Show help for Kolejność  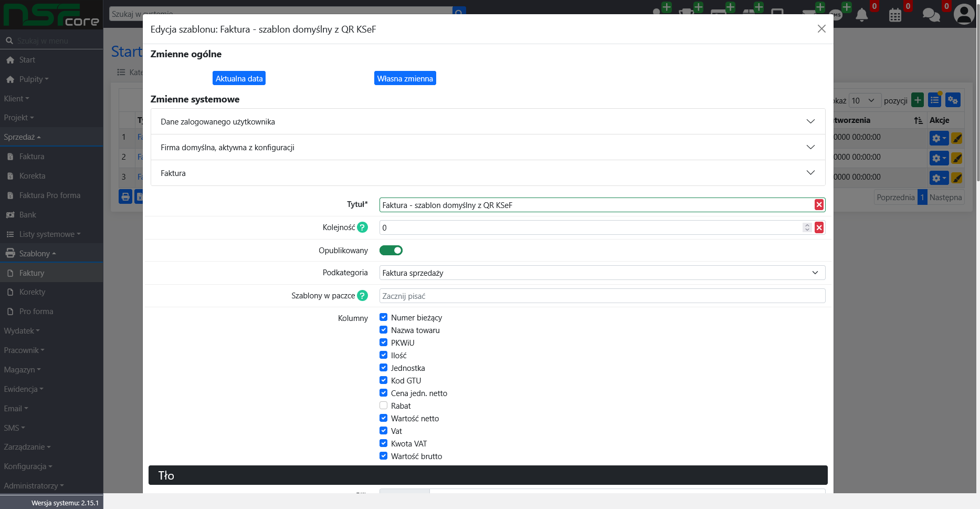coord(362,227)
